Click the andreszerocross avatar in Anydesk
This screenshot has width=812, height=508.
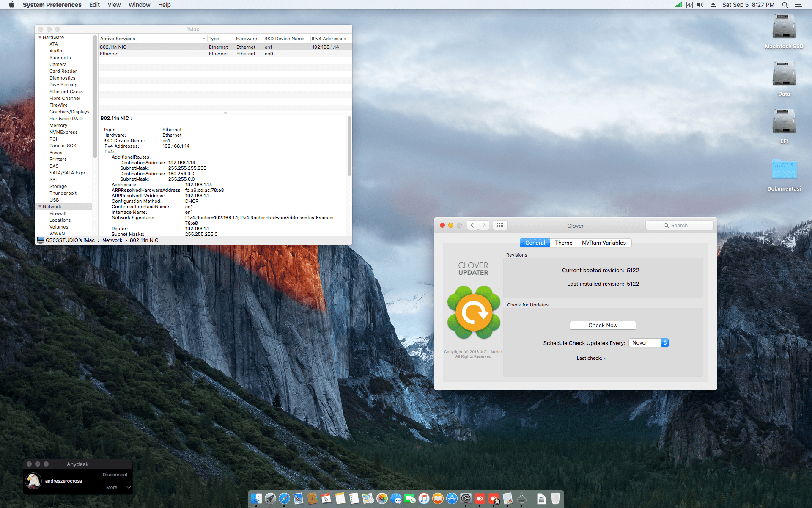(33, 481)
